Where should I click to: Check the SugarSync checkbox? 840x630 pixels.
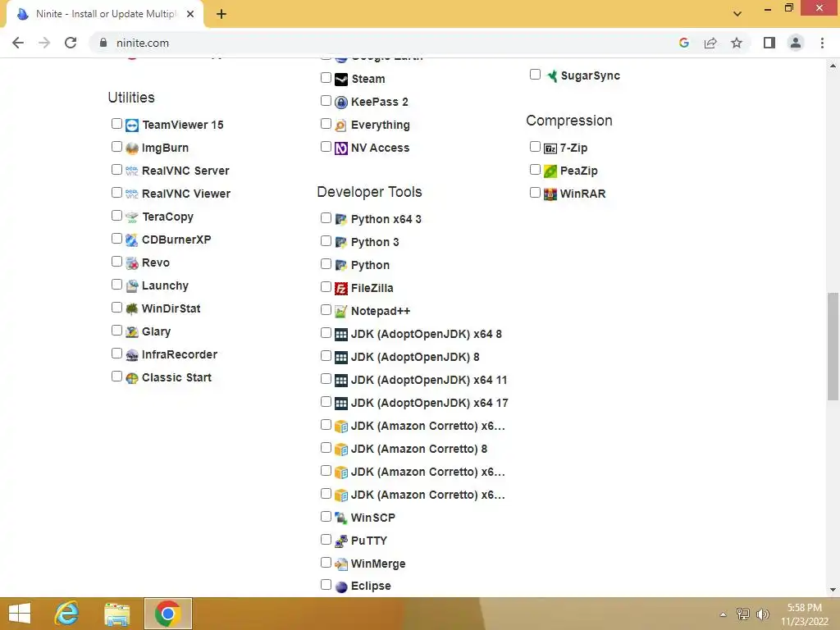(535, 75)
